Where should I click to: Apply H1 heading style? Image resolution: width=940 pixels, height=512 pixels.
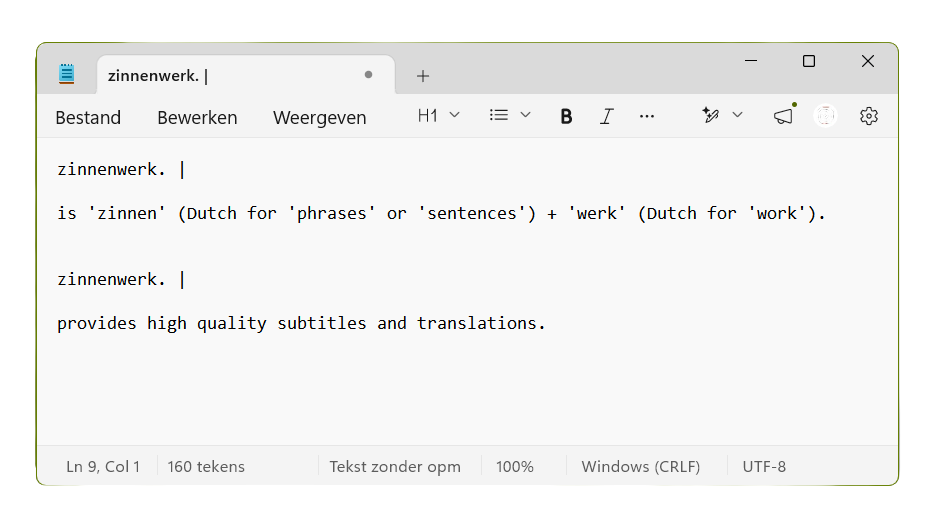click(x=427, y=116)
